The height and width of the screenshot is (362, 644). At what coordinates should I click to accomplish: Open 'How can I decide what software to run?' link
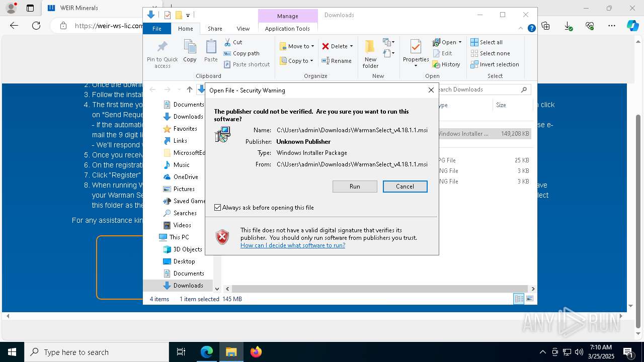click(293, 245)
